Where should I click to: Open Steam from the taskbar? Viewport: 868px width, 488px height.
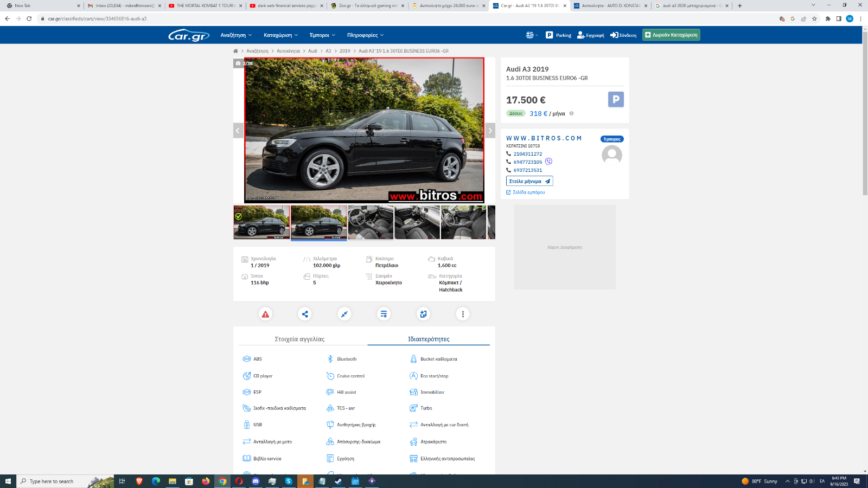339,481
